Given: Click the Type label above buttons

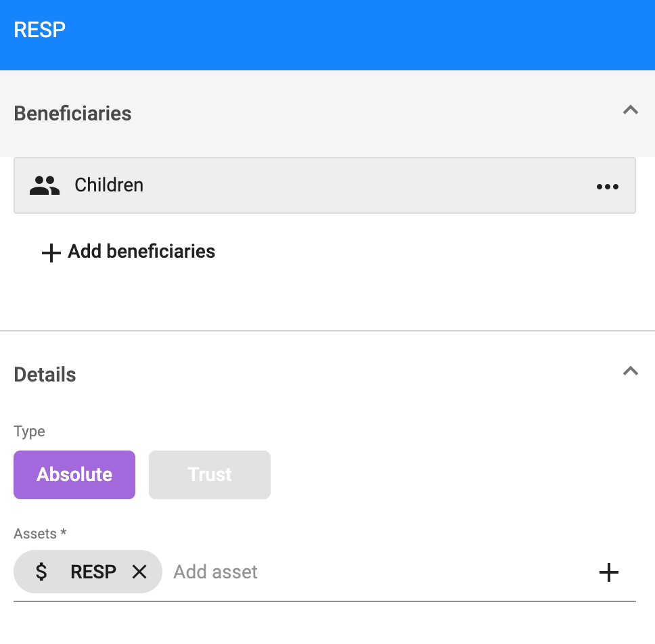Looking at the screenshot, I should click(29, 432).
